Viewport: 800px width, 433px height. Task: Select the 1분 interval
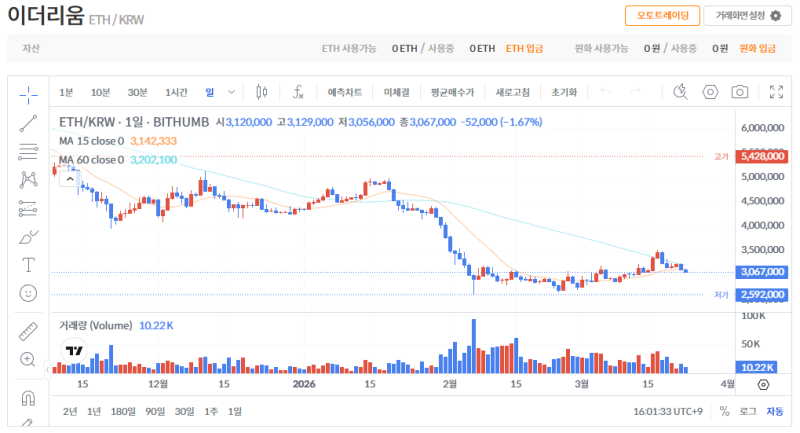pyautogui.click(x=66, y=92)
